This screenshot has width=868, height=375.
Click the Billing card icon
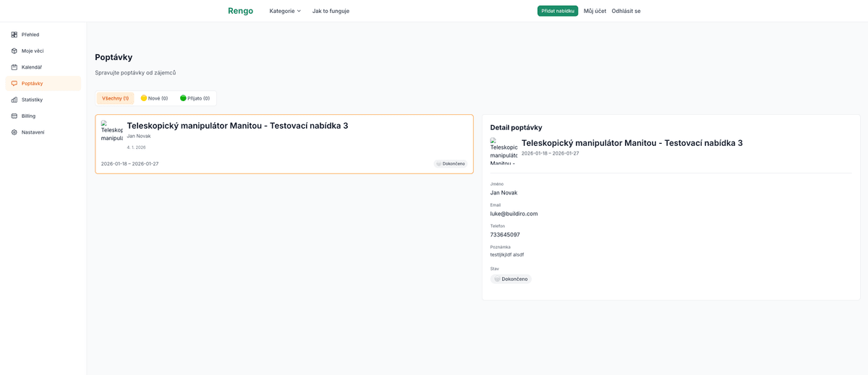coord(14,116)
